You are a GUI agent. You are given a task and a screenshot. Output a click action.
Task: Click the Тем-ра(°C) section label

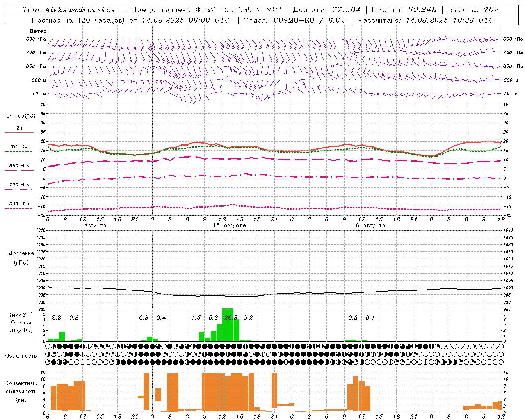19,116
